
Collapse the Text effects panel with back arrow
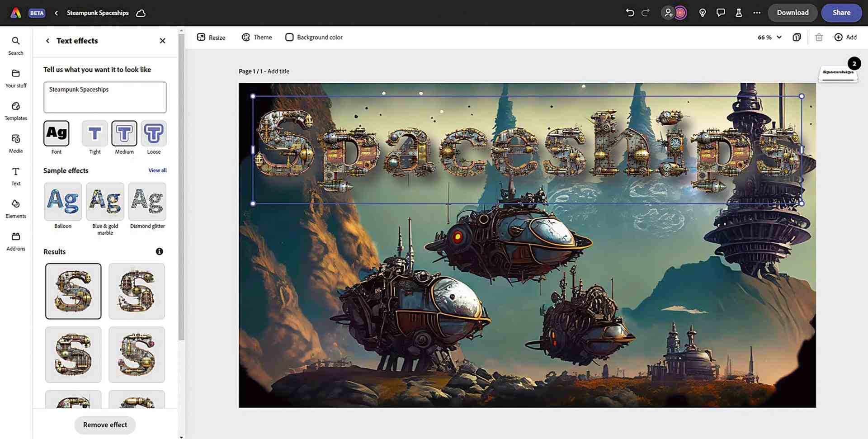[x=47, y=41]
